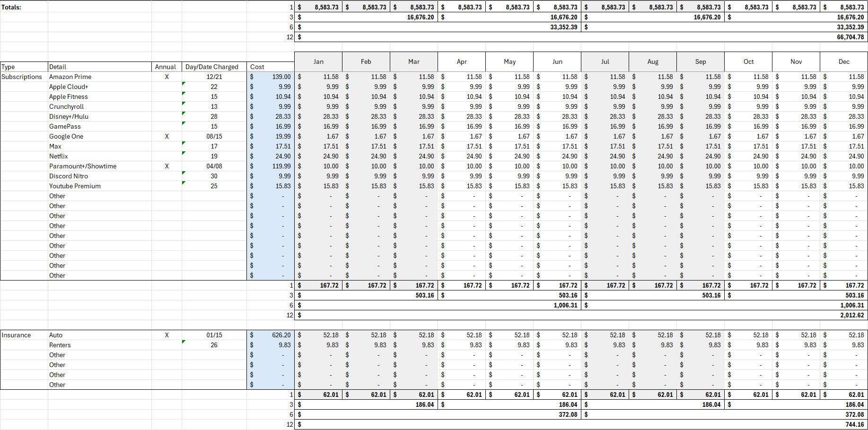Click the "Sep" month header
868x430 pixels.
point(701,61)
